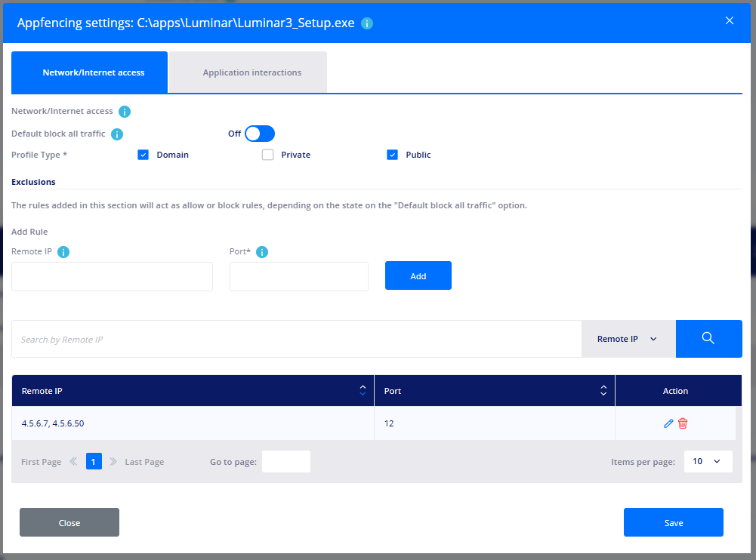
Task: Open the Remote IP search filter dropdown
Action: tap(628, 339)
